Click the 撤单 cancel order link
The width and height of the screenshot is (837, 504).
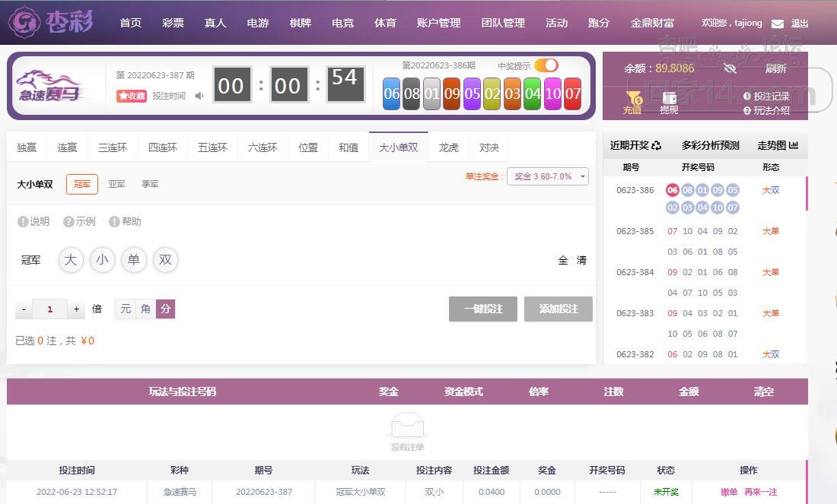click(729, 492)
